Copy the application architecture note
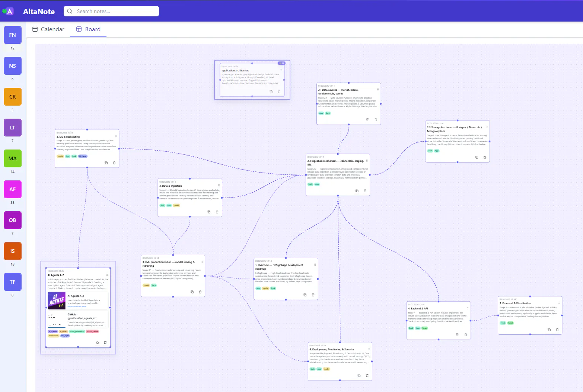 point(271,91)
